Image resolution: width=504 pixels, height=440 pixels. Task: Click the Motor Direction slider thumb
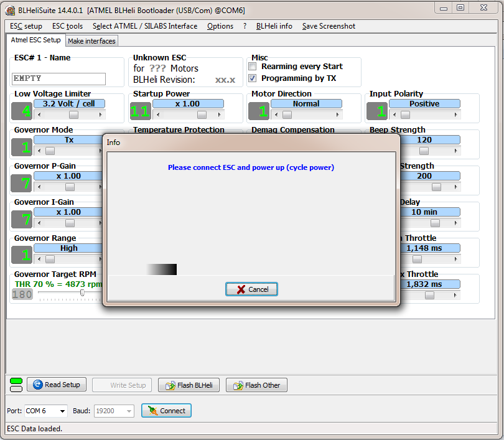pyautogui.click(x=287, y=115)
